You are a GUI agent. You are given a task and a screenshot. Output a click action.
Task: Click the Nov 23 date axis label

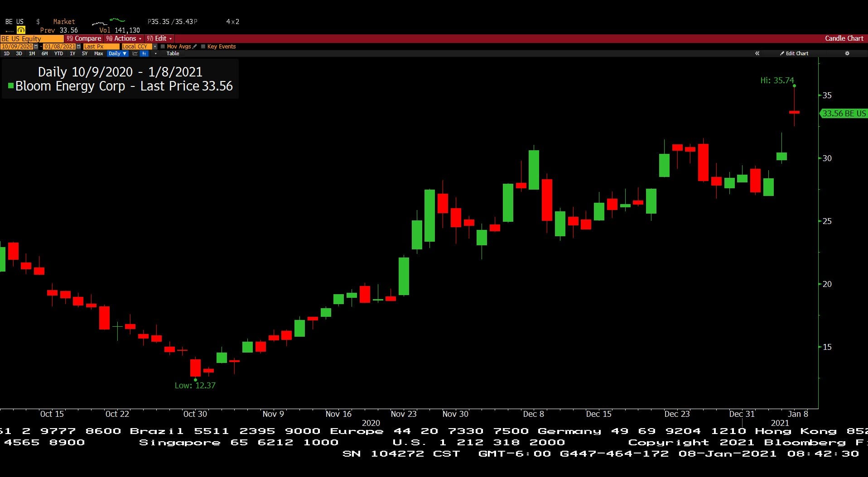point(404,414)
